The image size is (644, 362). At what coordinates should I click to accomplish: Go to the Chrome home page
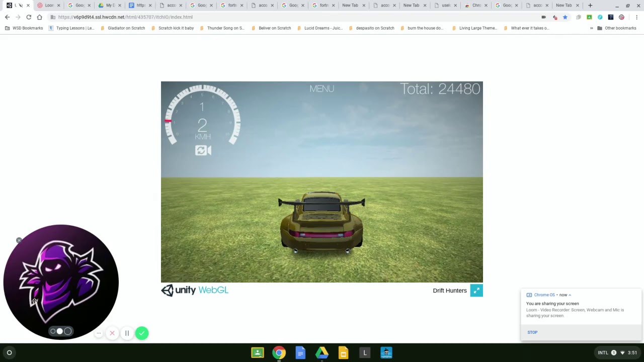[39, 17]
